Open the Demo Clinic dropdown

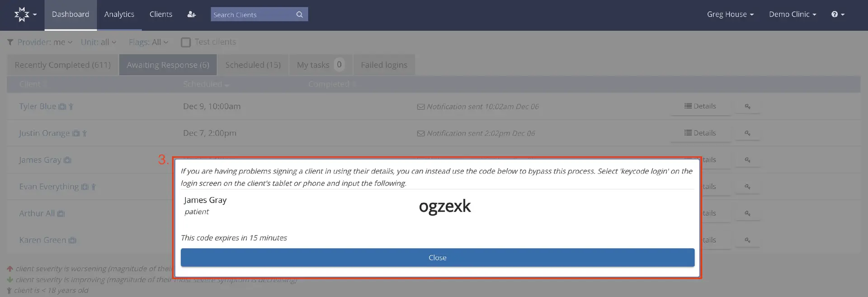coord(792,14)
